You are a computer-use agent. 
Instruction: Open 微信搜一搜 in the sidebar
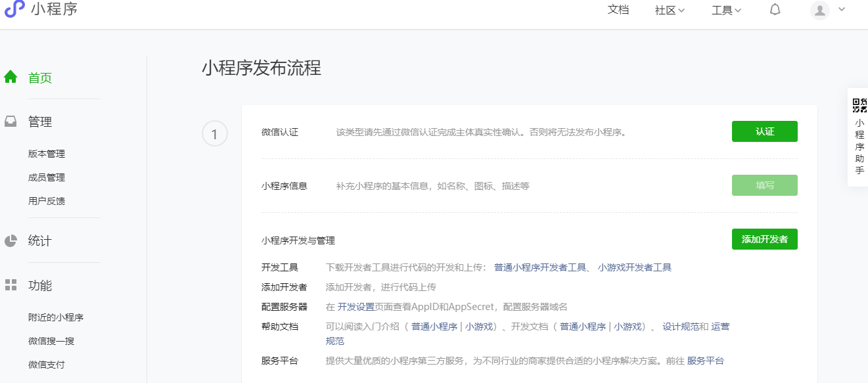coord(51,341)
